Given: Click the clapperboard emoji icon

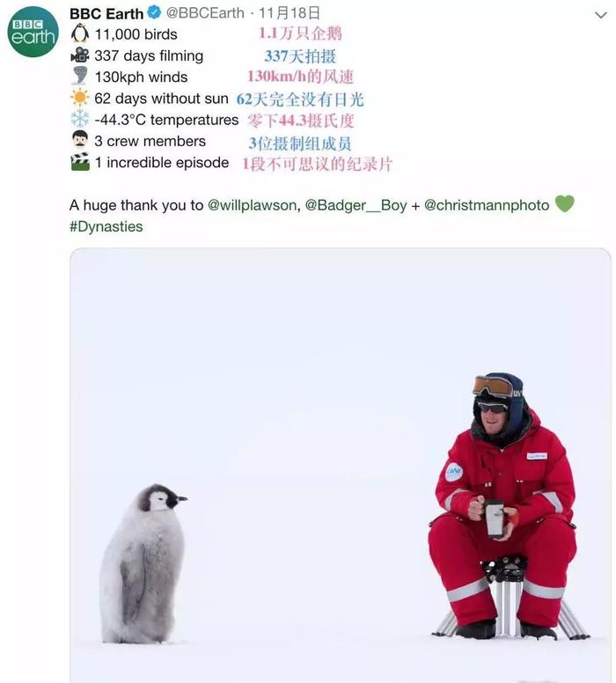Looking at the screenshot, I should tap(80, 162).
